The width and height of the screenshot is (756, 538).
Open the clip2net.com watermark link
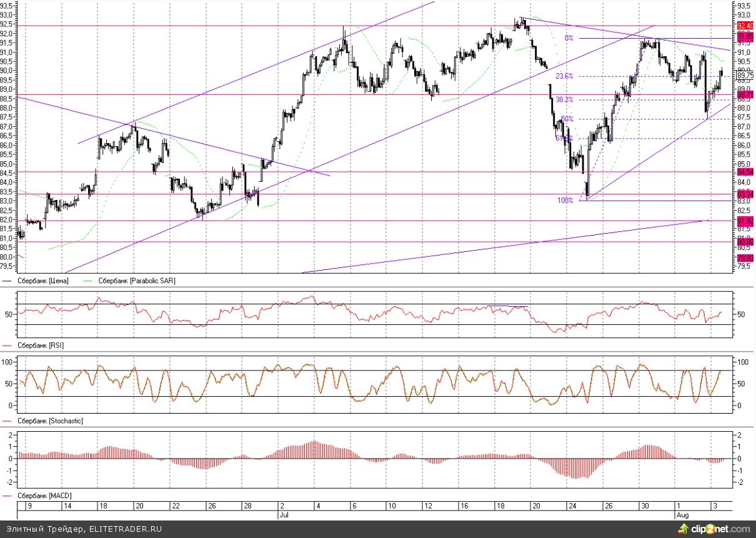[x=720, y=529]
